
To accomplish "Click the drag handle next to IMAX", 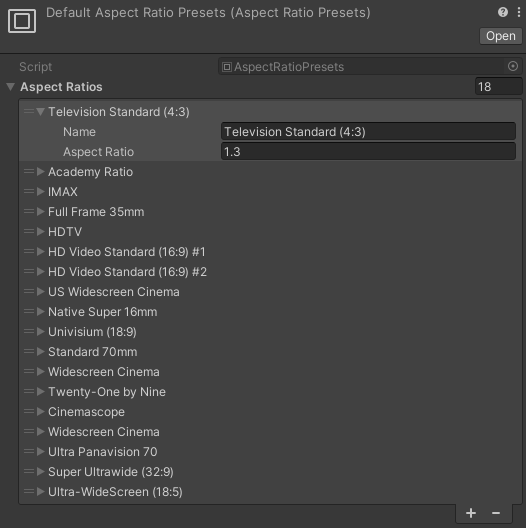I will (x=29, y=192).
